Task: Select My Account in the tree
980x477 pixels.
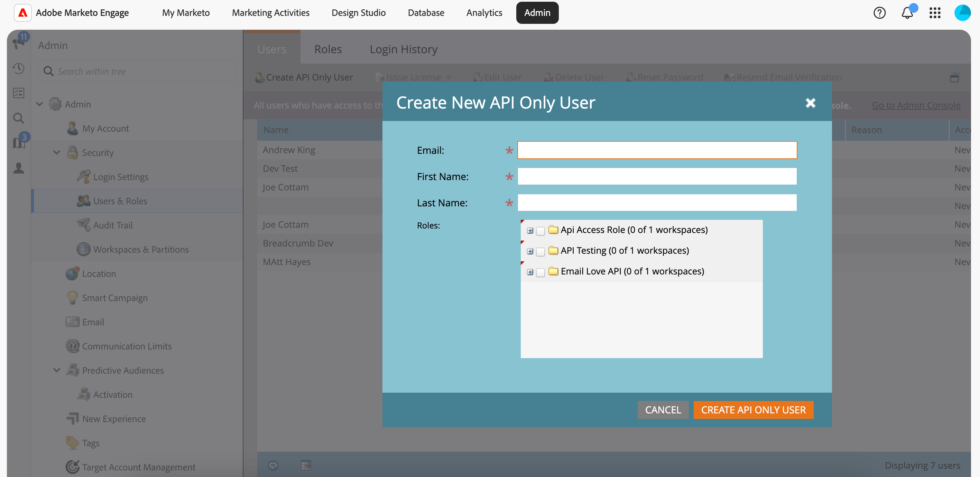Action: 105,129
